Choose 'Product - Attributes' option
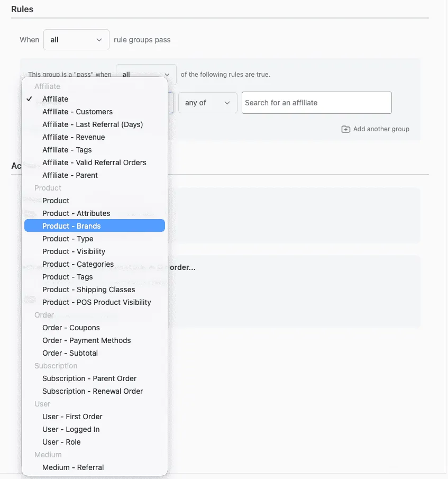 95,213
